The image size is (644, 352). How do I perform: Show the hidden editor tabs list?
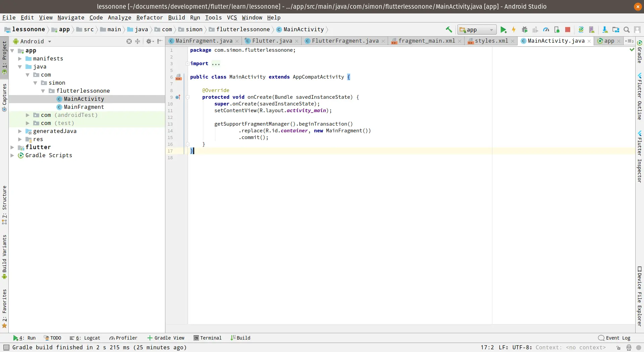(629, 41)
